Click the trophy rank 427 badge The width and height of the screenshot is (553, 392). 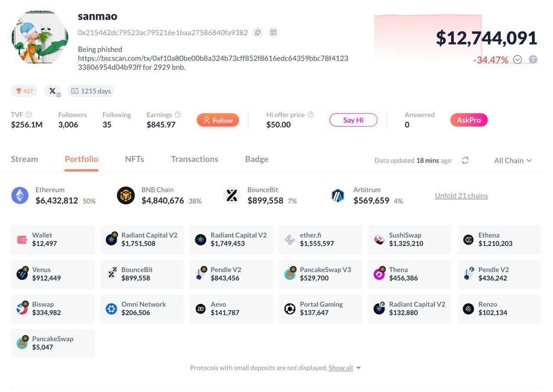pos(24,91)
